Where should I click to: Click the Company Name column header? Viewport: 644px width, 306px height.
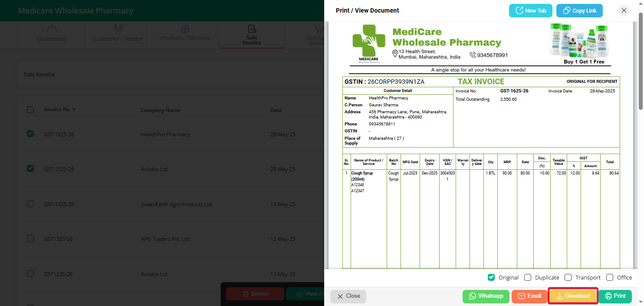(161, 110)
